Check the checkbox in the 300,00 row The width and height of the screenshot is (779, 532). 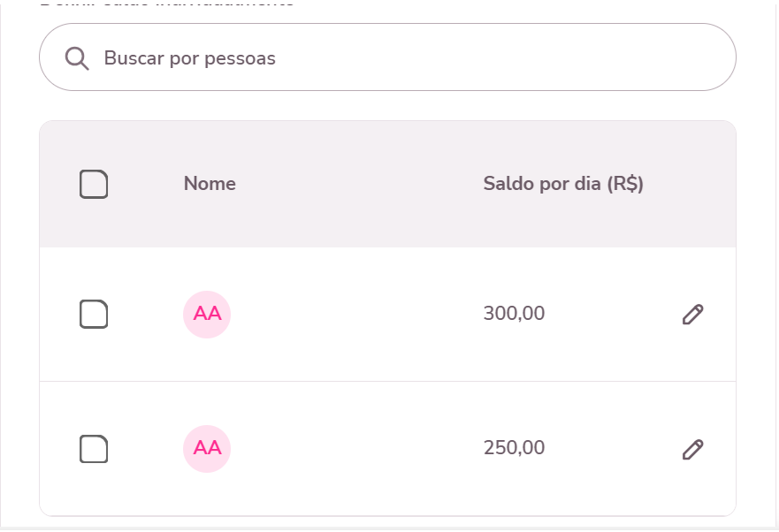(94, 314)
